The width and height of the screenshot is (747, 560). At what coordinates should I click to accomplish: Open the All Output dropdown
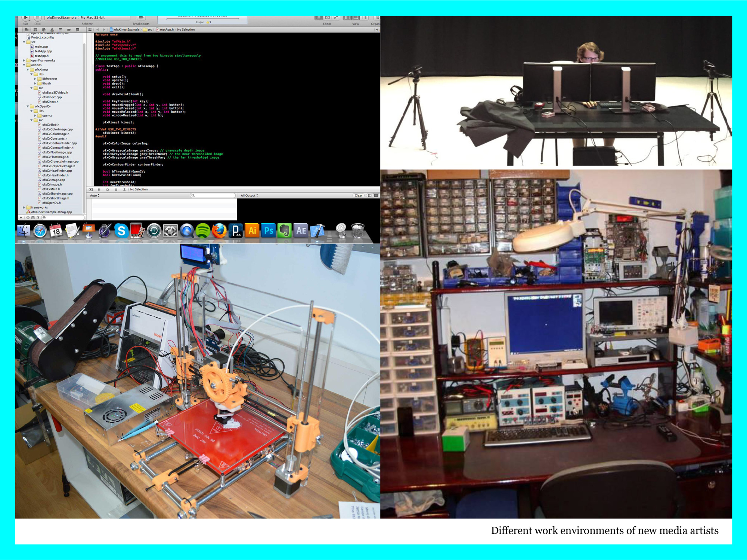[x=249, y=196]
